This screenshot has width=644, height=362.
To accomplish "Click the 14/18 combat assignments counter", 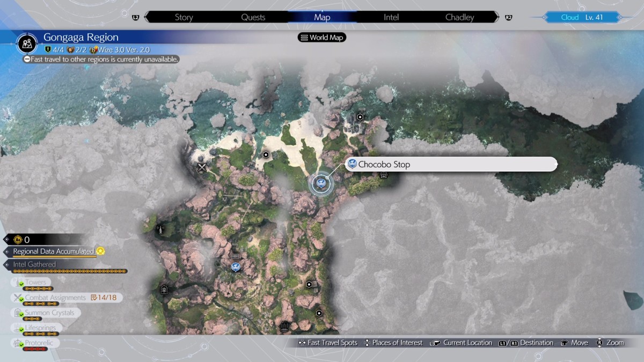I will (x=103, y=297).
